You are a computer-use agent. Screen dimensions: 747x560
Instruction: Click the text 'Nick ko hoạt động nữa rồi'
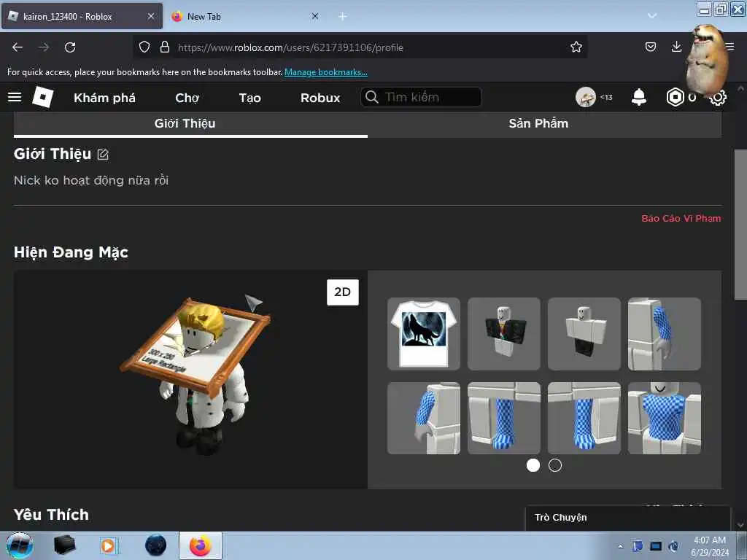click(91, 181)
